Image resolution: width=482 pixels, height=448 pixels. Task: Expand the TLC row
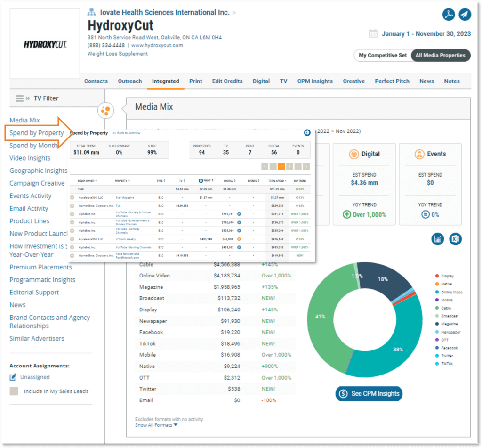[72, 206]
